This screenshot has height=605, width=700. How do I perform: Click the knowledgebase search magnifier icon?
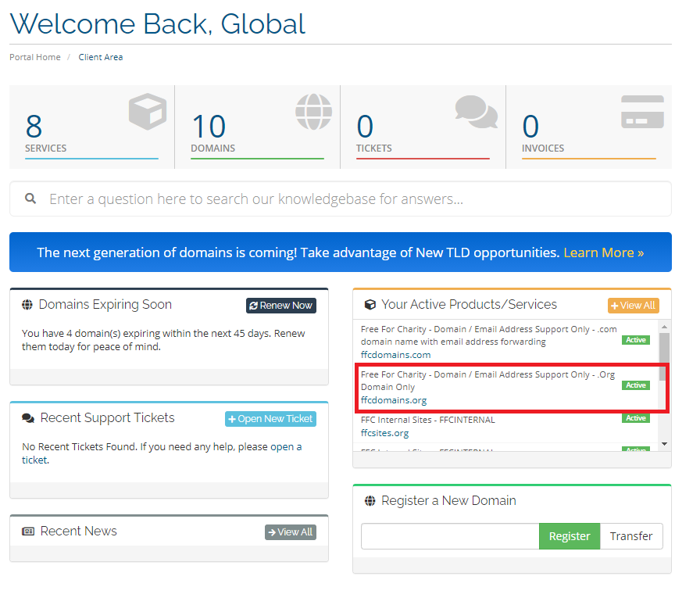(x=30, y=199)
